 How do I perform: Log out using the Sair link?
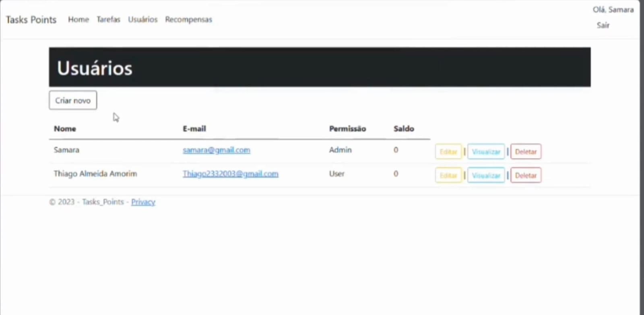tap(603, 25)
